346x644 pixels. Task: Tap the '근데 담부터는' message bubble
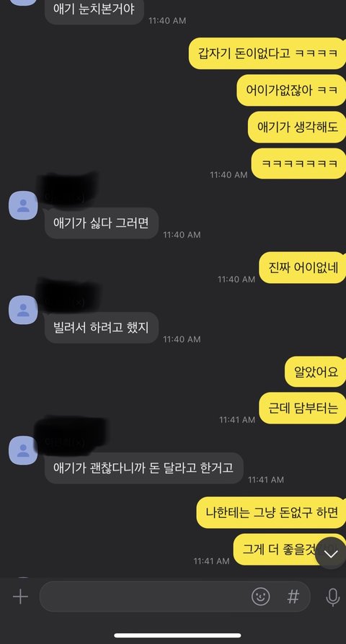point(303,408)
